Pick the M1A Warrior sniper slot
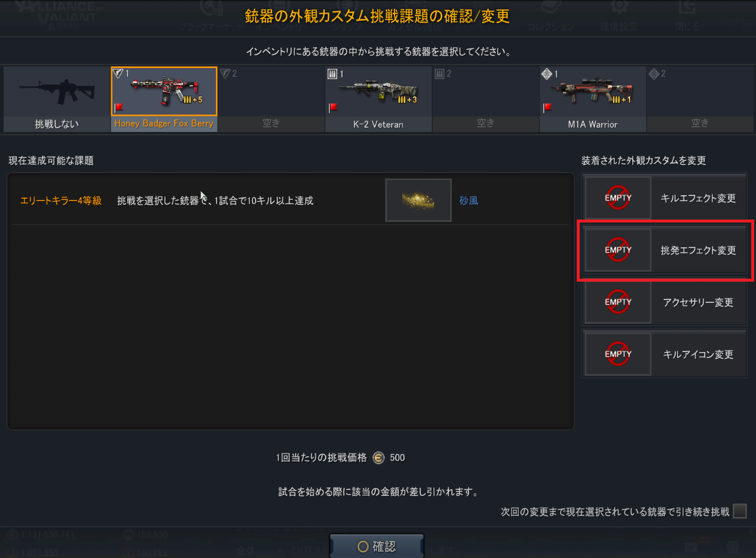756x558 pixels. pos(593,99)
